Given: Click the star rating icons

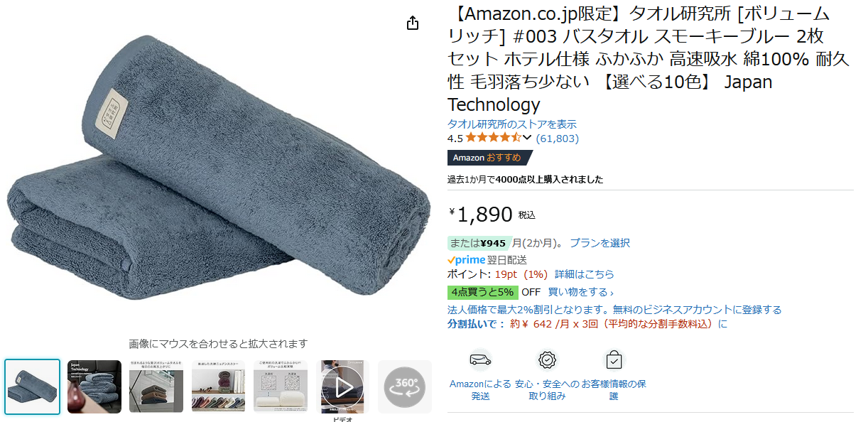Looking at the screenshot, I should [493, 138].
